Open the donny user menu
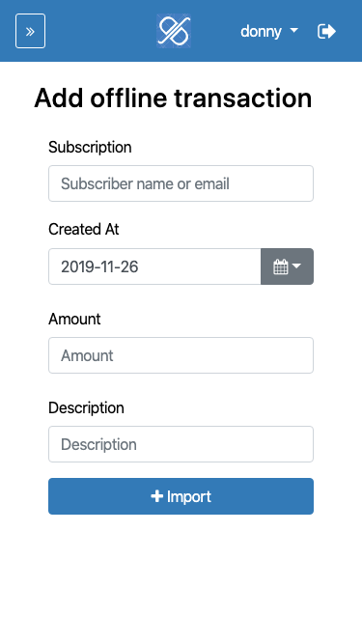 pyautogui.click(x=269, y=31)
